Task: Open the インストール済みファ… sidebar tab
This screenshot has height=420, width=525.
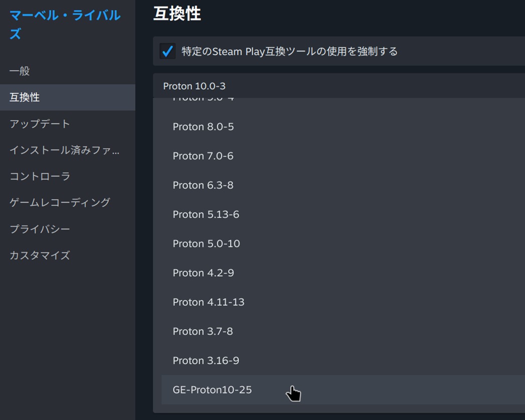Action: 64,150
